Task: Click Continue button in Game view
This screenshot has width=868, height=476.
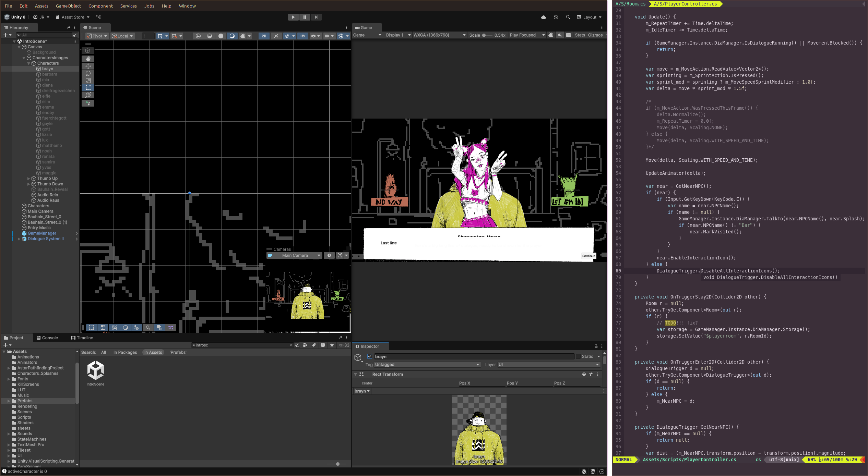Action: [588, 256]
